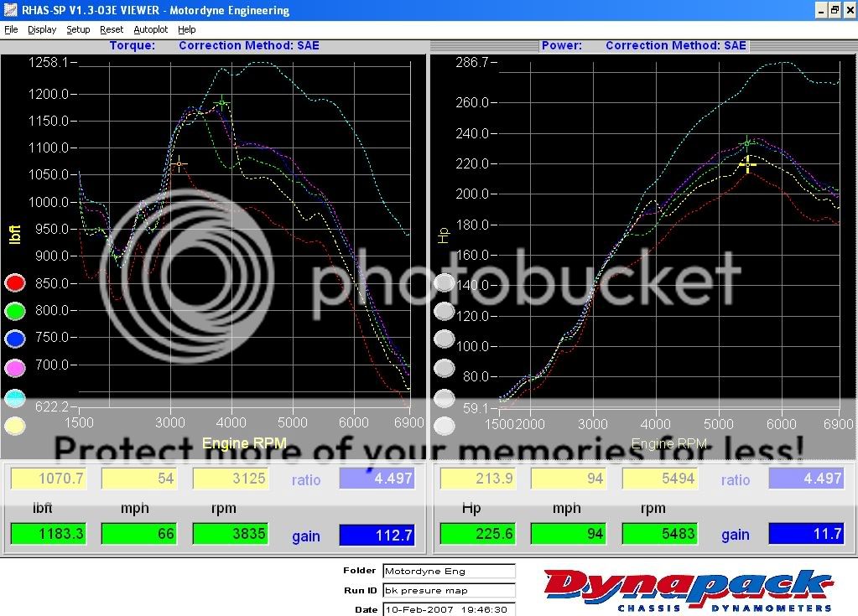Click the red trace color swatch
The width and height of the screenshot is (858, 616).
[x=14, y=282]
